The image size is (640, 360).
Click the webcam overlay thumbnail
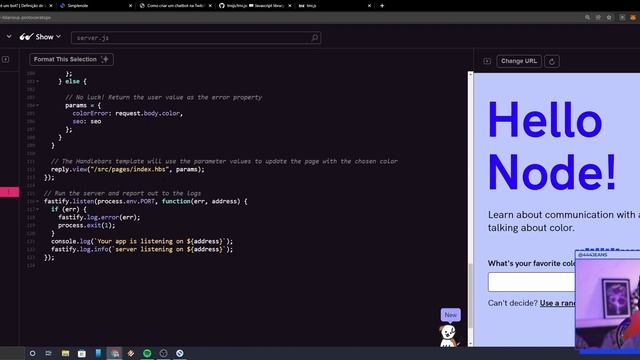(607, 300)
